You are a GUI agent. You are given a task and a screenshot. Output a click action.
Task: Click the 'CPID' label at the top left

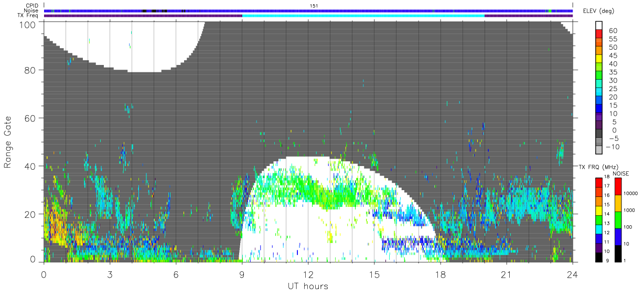point(31,5)
